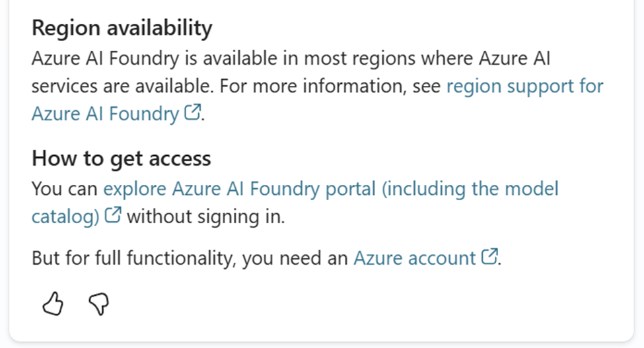Click the thumbs-down dislike icon

pyautogui.click(x=98, y=304)
